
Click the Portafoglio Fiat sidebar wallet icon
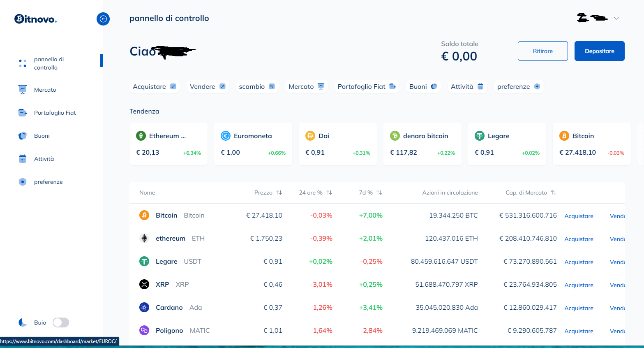point(23,113)
